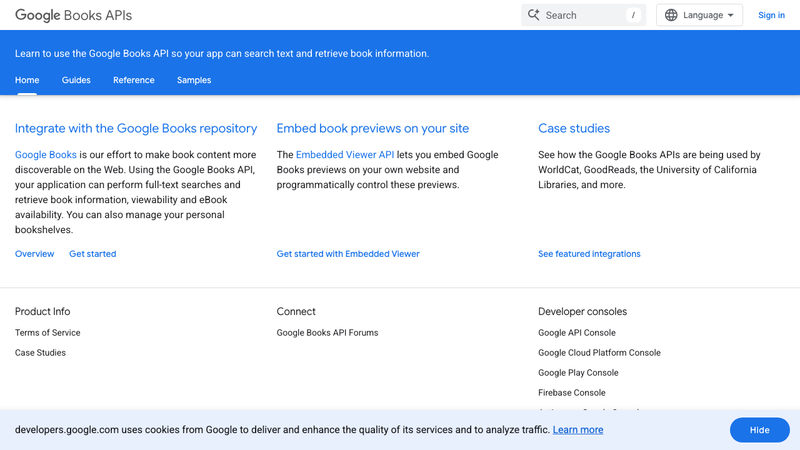Sign in to Google account
This screenshot has height=450, width=800.
pyautogui.click(x=771, y=15)
